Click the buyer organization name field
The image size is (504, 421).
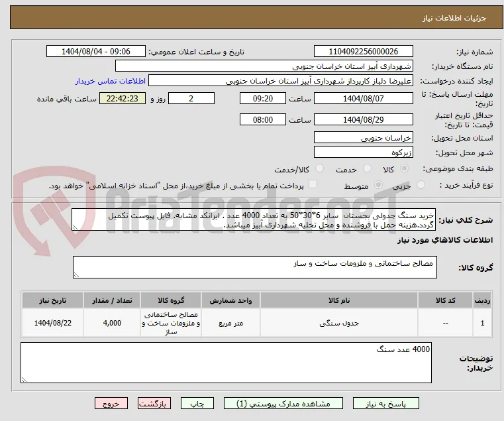pos(264,66)
